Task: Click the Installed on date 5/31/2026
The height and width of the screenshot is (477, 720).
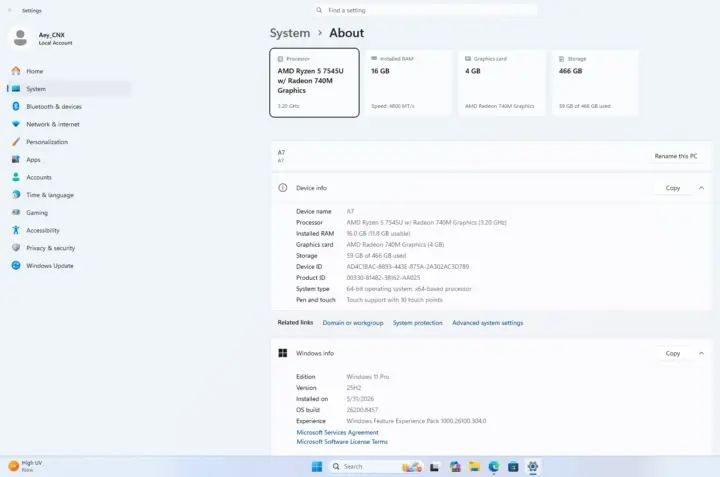Action: pyautogui.click(x=360, y=399)
